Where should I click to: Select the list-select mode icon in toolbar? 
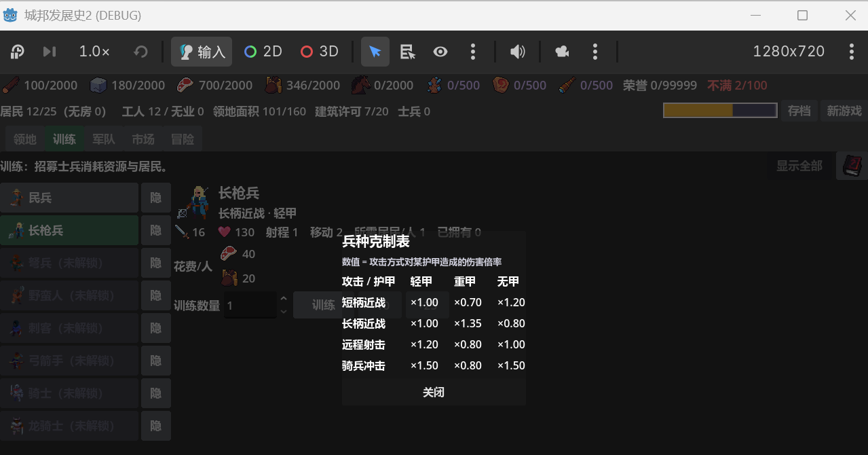(x=407, y=52)
